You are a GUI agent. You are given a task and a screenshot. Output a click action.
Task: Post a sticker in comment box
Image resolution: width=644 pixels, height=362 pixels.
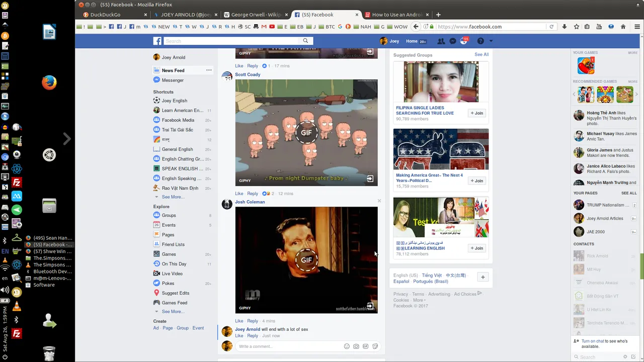pos(375,346)
